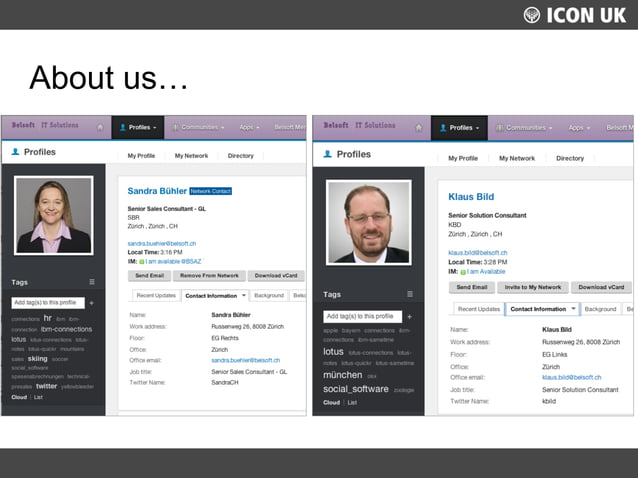This screenshot has height=478, width=638.
Task: Open My Profile tab in Klaus's window
Action: tap(463, 158)
